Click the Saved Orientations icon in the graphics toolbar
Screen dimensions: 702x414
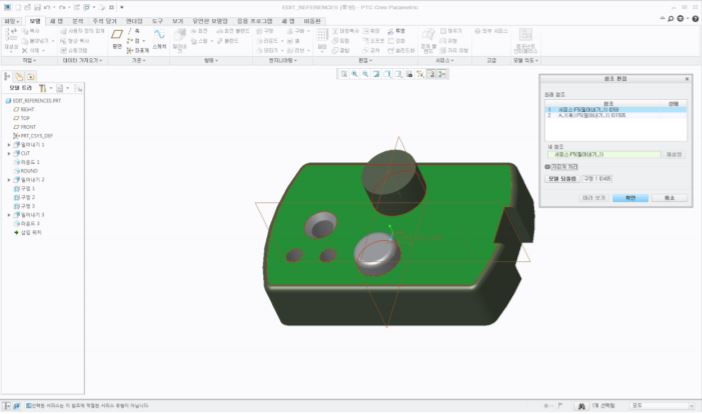(398, 74)
